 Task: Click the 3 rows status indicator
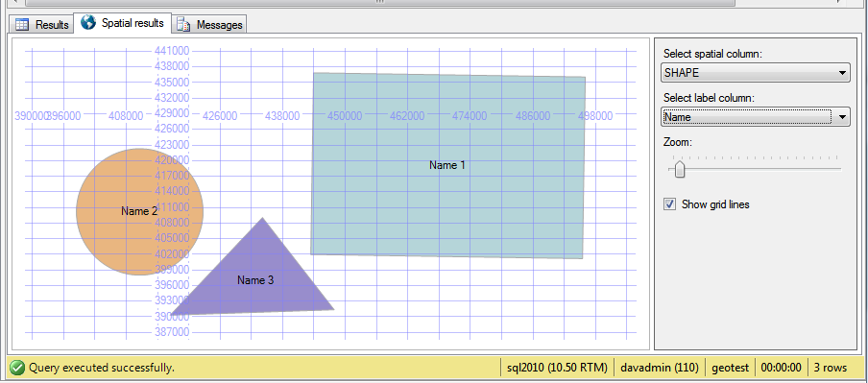[831, 367]
